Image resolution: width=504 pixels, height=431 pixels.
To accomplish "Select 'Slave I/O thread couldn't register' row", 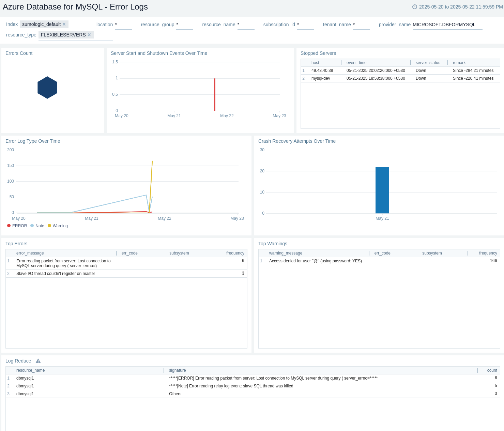I will coord(126,274).
